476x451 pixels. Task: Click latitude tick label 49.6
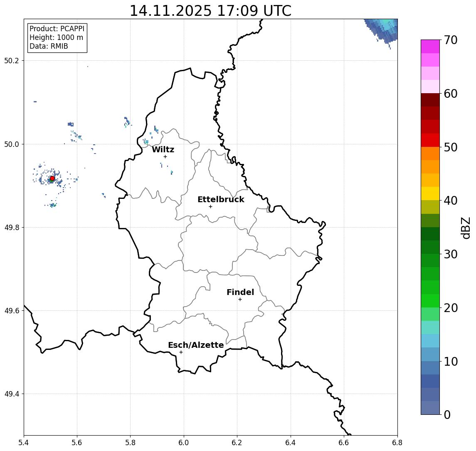click(12, 311)
